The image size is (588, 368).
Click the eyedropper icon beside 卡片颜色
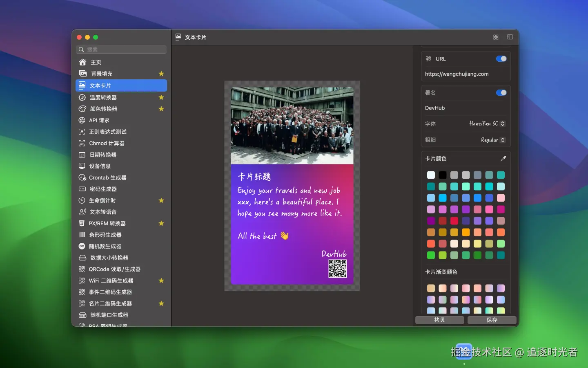click(503, 159)
